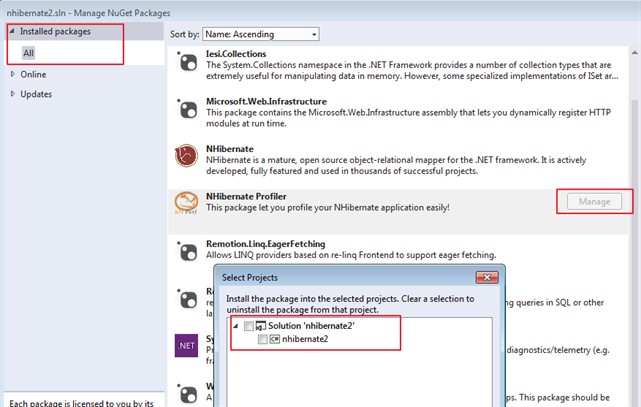
Task: Click the 'Each package is licensed' notice text
Action: click(81, 403)
